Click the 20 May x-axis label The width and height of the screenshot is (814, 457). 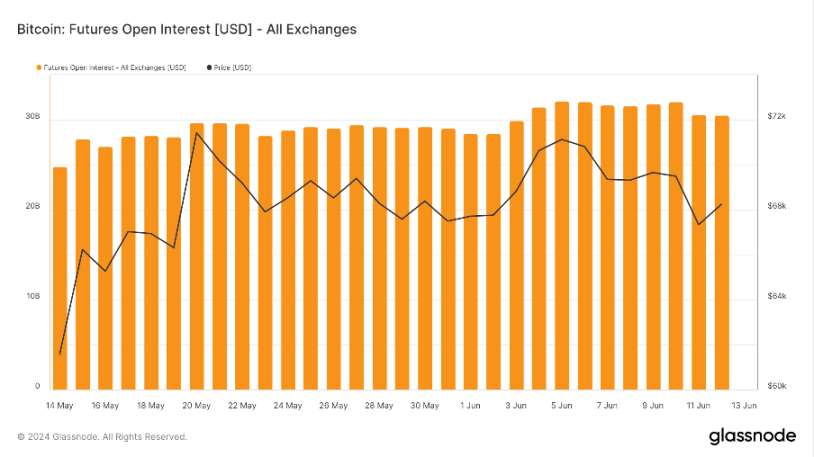196,406
